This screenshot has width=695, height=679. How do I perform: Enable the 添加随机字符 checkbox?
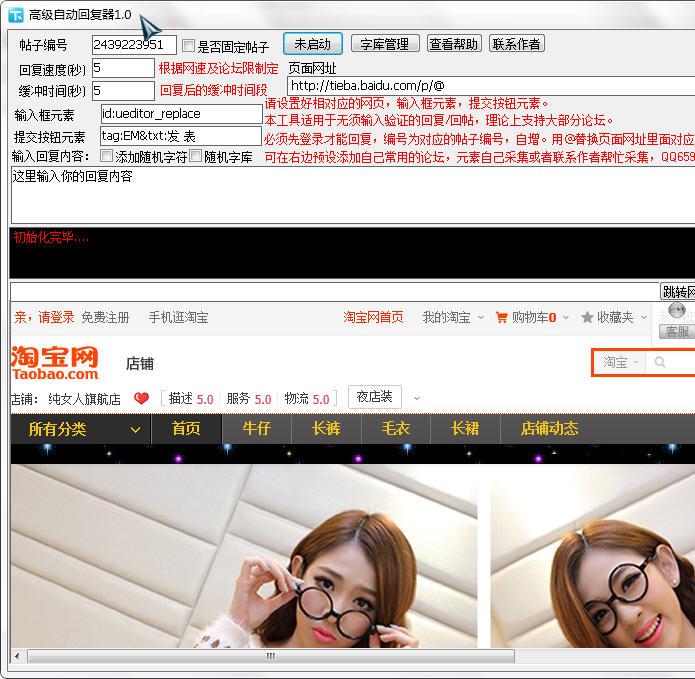(x=107, y=156)
